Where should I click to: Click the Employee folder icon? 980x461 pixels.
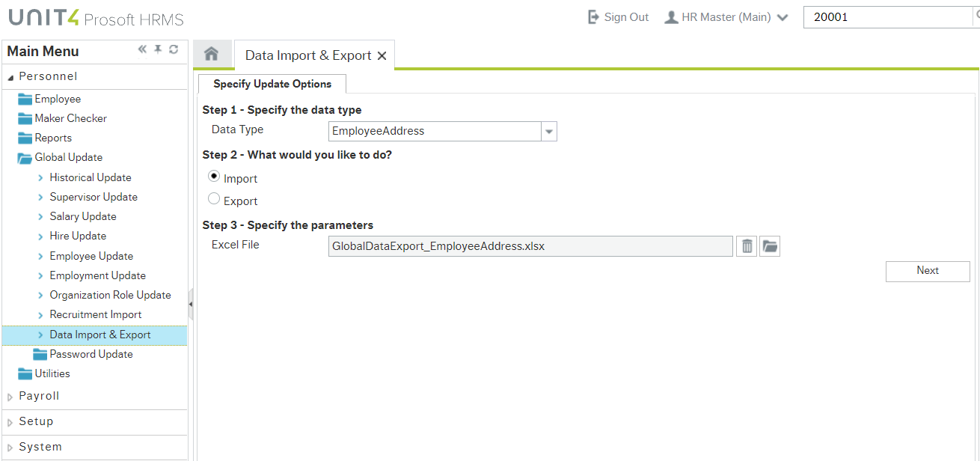pos(25,99)
